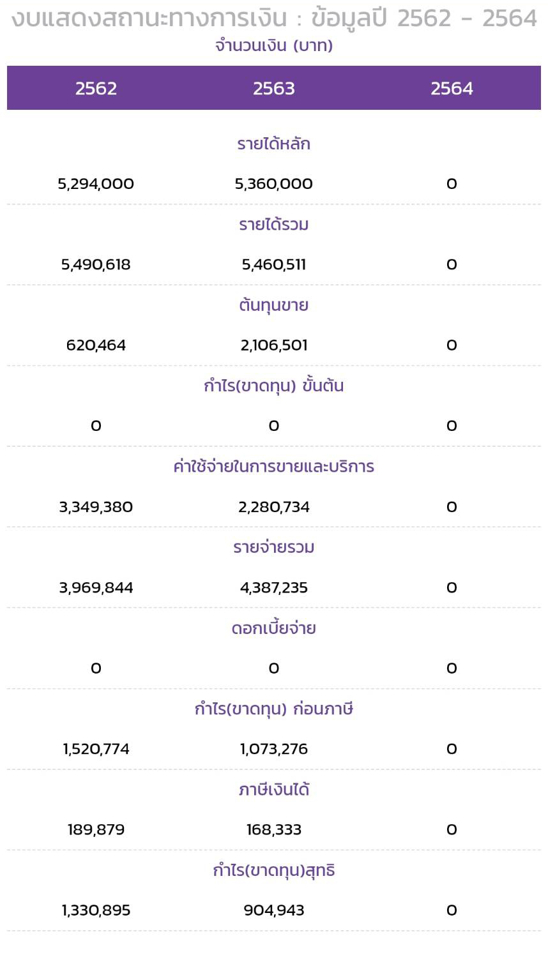Select the กำไร(ขาดทุน) ก่อนภาษี label

click(274, 709)
